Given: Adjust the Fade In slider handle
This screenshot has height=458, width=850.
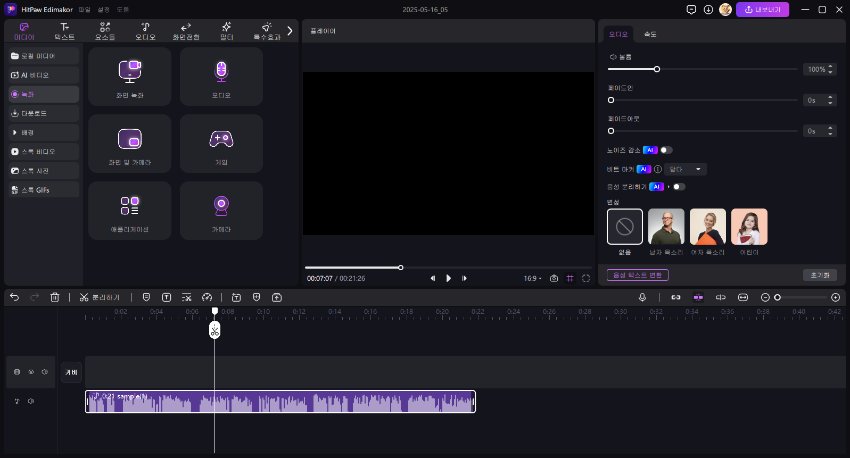Looking at the screenshot, I should (611, 100).
